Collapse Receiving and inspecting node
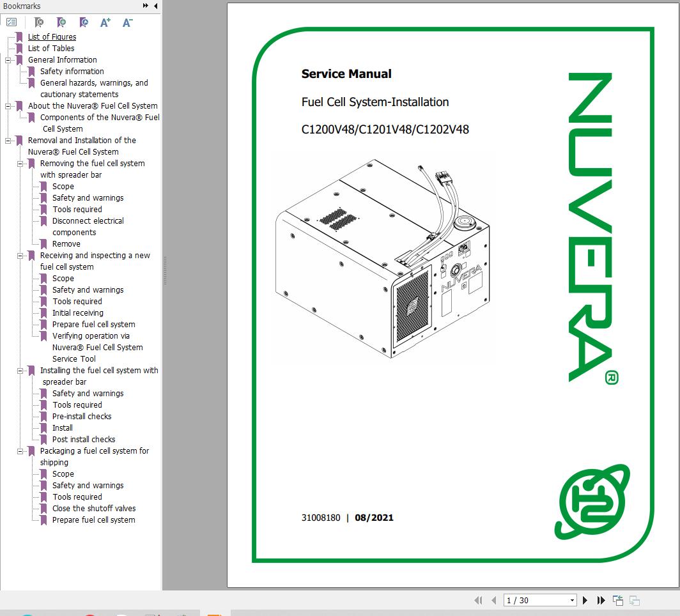The image size is (680, 616). coord(20,256)
